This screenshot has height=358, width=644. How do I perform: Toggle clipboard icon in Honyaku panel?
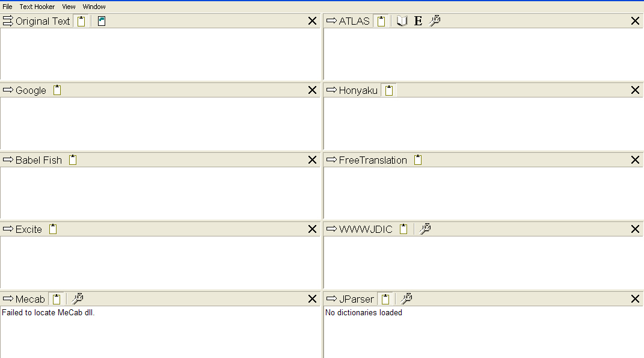coord(389,90)
